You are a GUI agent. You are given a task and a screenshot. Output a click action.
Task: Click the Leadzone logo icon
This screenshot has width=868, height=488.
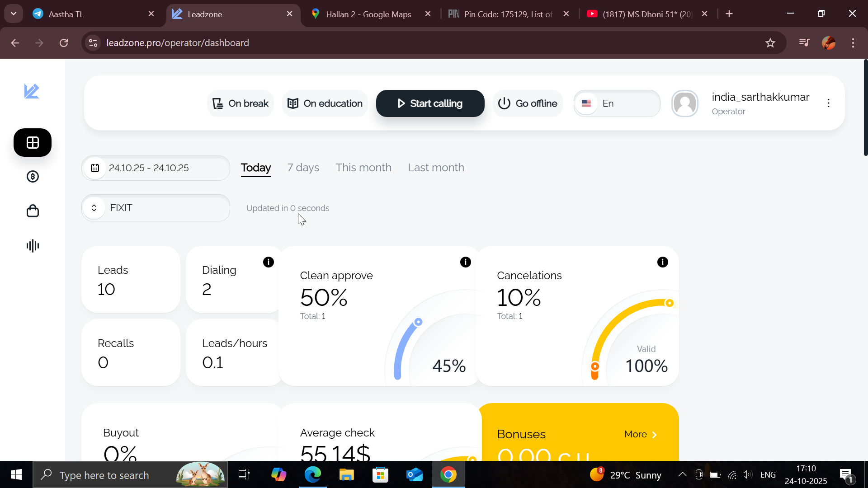coord(32,91)
